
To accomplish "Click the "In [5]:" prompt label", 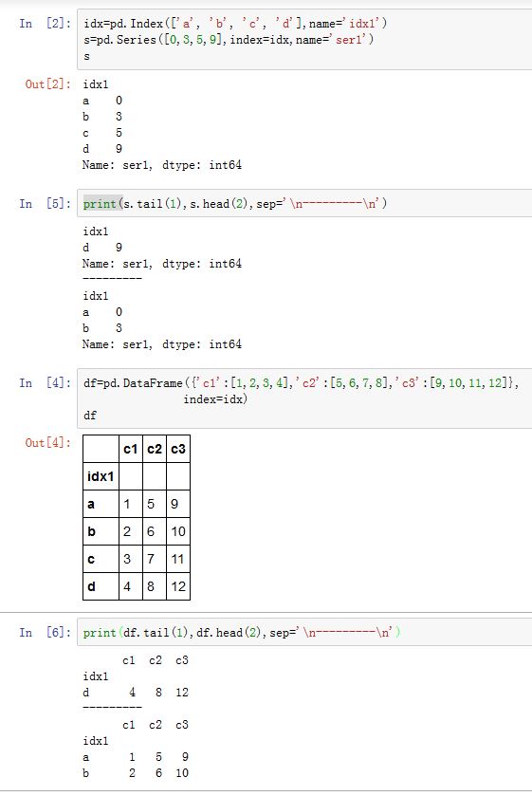I will click(x=46, y=204).
